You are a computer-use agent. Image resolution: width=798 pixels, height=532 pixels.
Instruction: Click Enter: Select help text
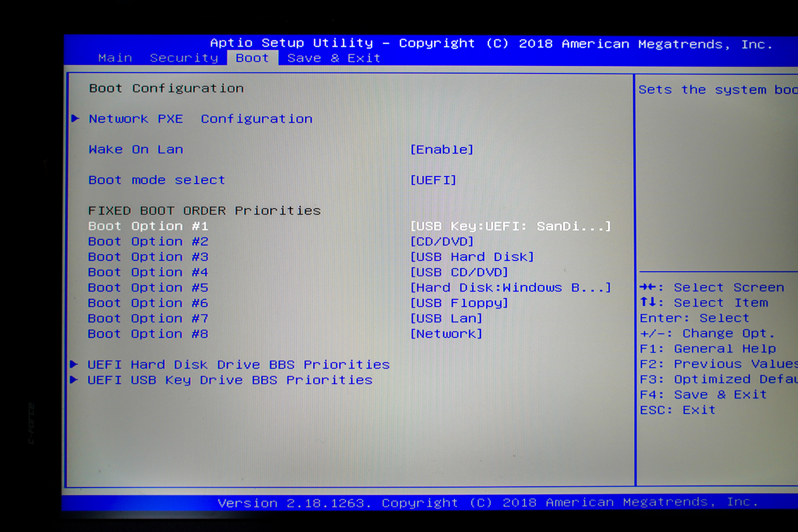pyautogui.click(x=695, y=318)
